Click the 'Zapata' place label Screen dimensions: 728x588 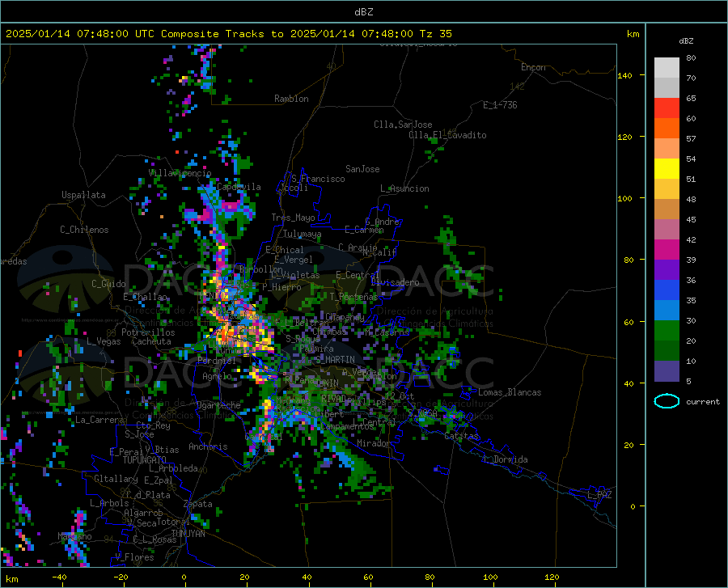(x=198, y=504)
